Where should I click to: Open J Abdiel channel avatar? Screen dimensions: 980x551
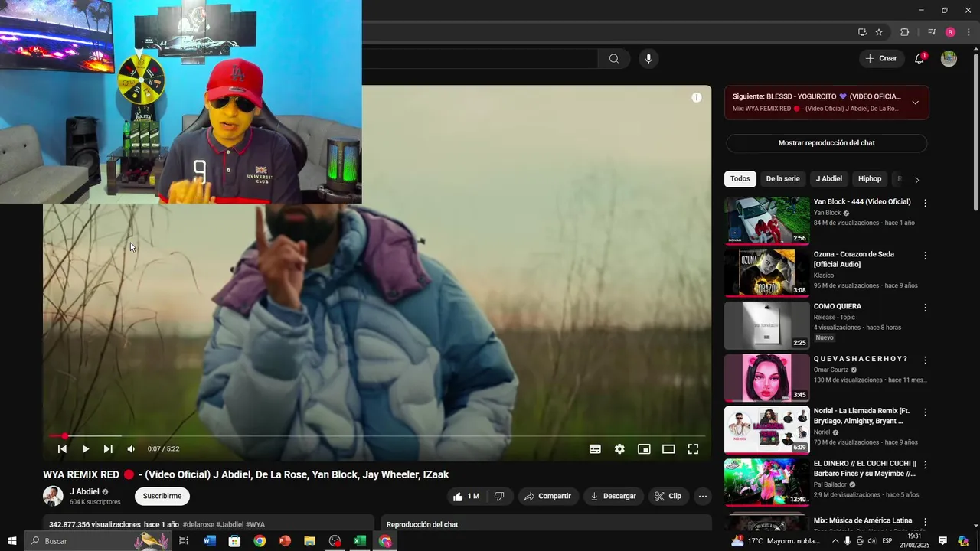pos(53,496)
